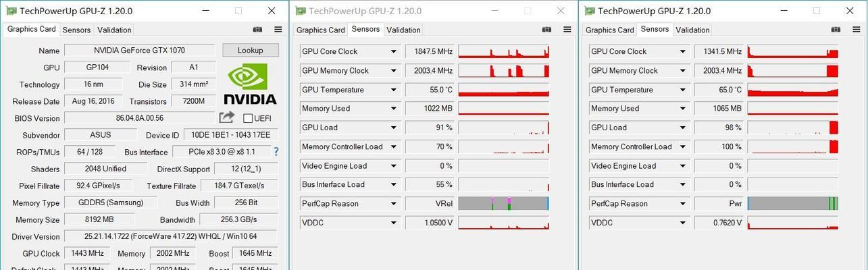Click the PCIe x8 3.0 bus interface field
Screen dimensions: 868x270
[x=221, y=152]
